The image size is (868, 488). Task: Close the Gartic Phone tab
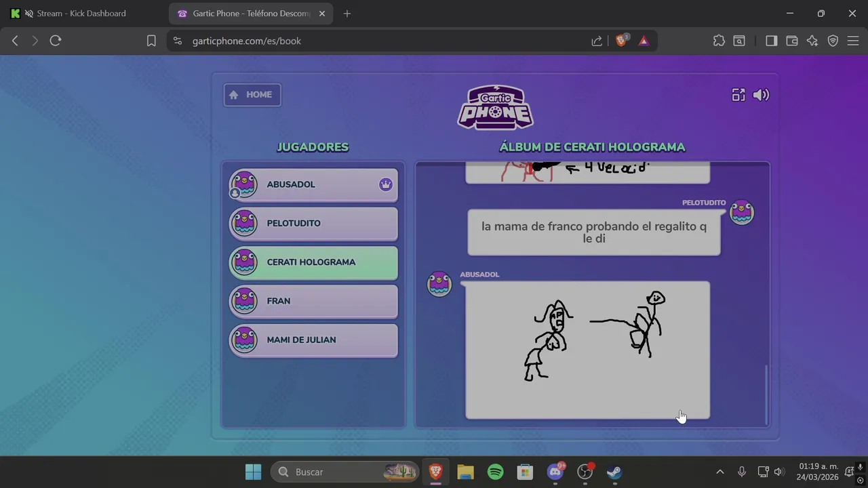(x=322, y=14)
